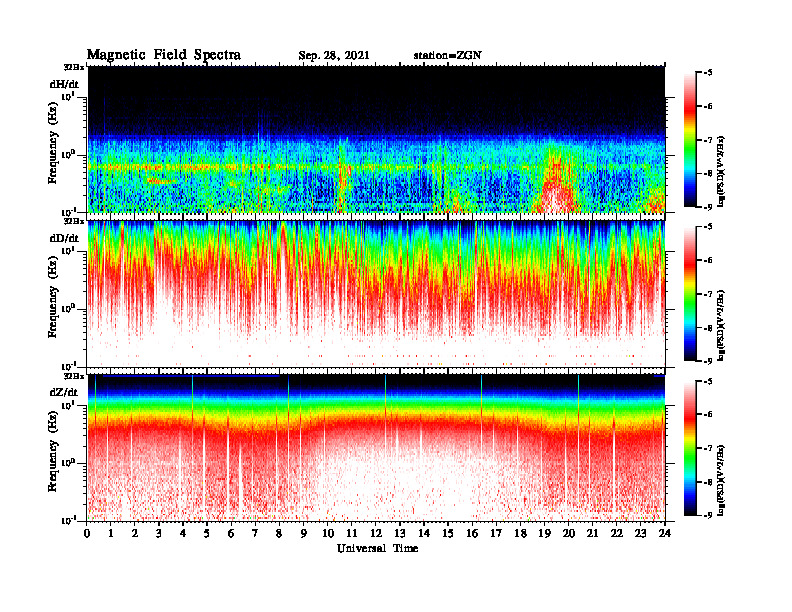Click hour label 5 on time axis
The width and height of the screenshot is (792, 612).
point(207,534)
